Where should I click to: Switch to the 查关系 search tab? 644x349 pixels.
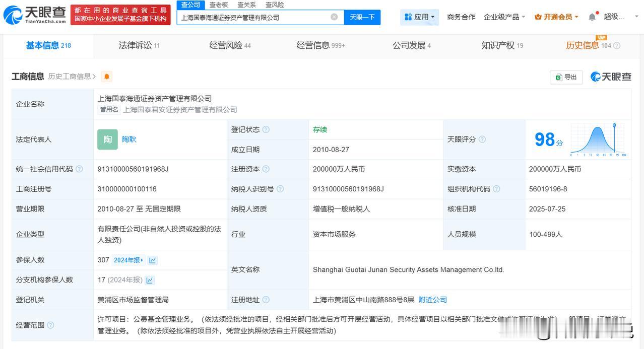coord(246,5)
